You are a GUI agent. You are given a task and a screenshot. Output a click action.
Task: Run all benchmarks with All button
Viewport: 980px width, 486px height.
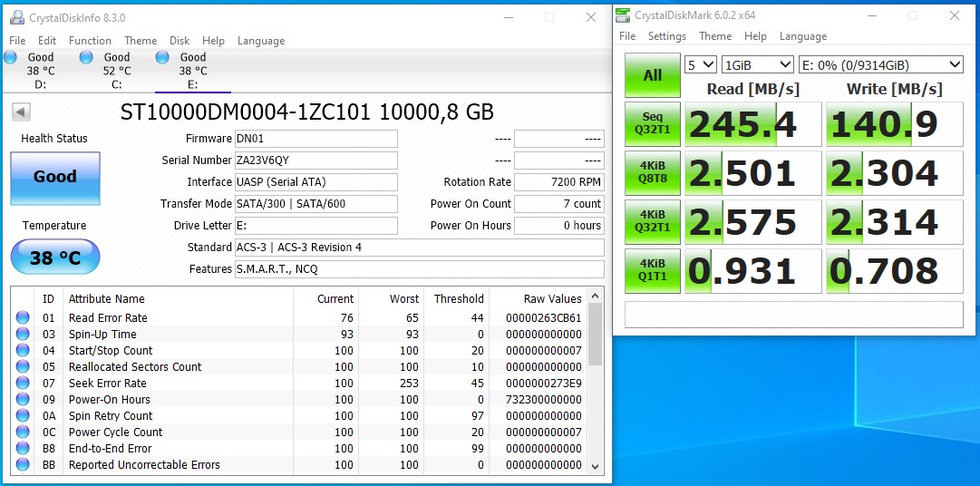click(653, 75)
